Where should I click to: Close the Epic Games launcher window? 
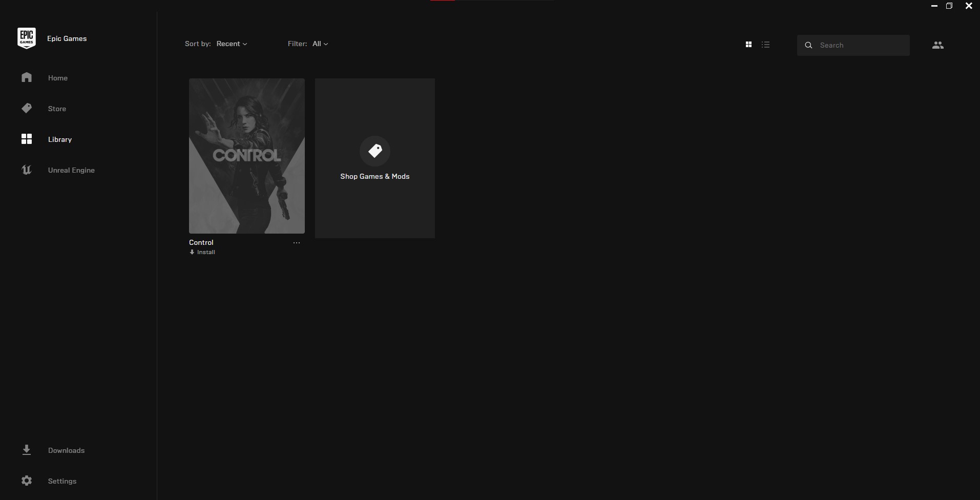(969, 6)
